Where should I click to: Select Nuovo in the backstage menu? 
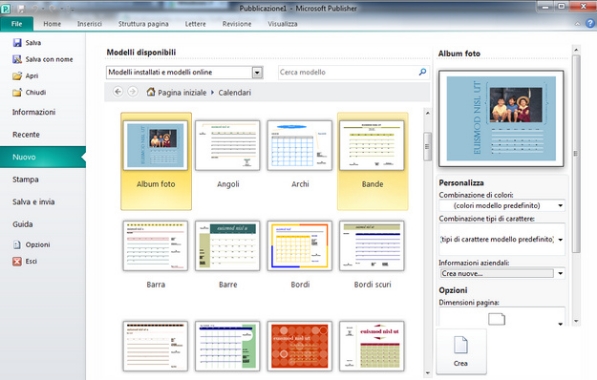[x=43, y=157]
